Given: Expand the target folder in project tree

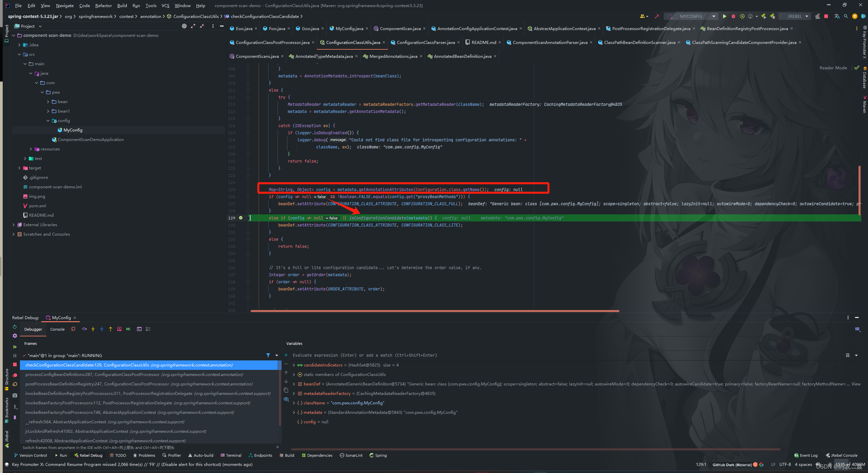Looking at the screenshot, I should click(x=19, y=168).
